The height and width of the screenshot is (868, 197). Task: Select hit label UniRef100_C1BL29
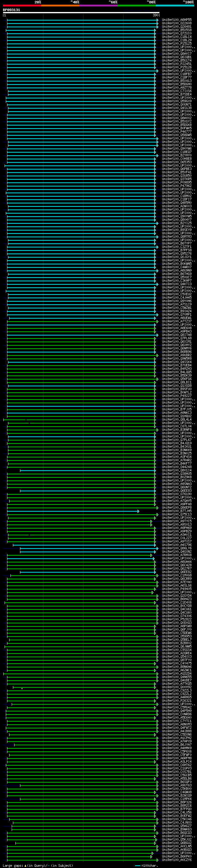[177, 40]
